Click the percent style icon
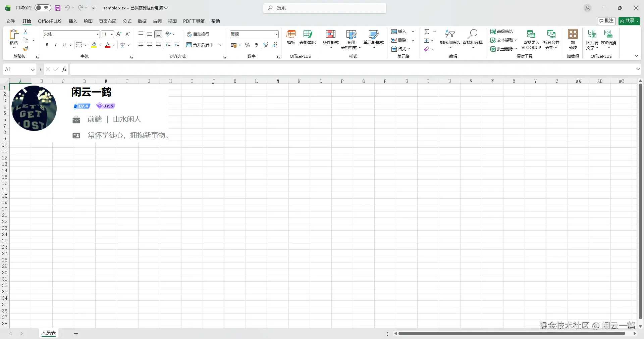This screenshot has height=339, width=644. 248,45
